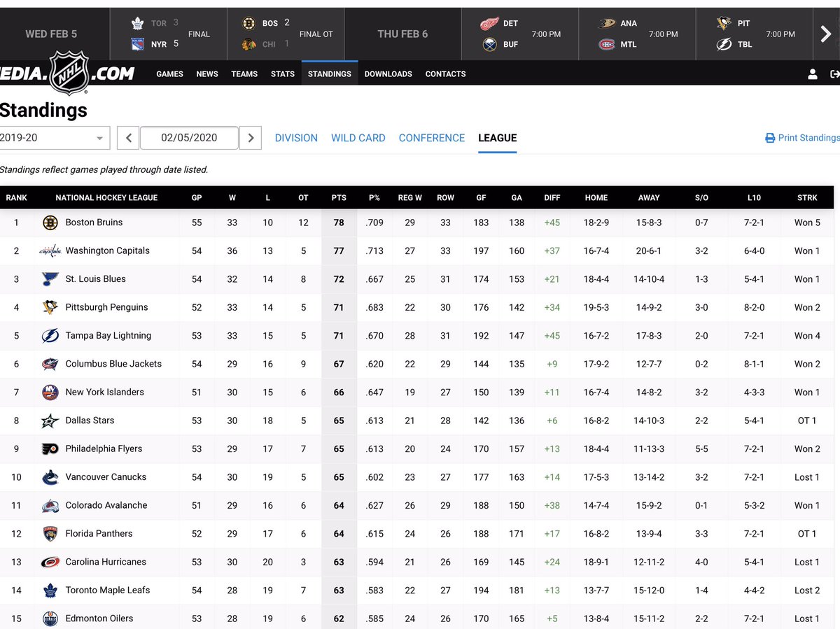This screenshot has height=629, width=840.
Task: Select the LEAGUE standings tab
Action: click(x=498, y=138)
